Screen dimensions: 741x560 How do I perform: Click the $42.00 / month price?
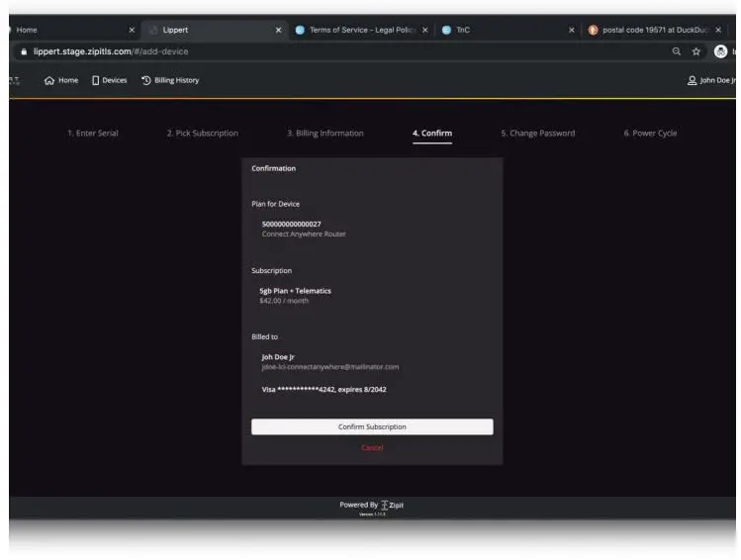284,301
